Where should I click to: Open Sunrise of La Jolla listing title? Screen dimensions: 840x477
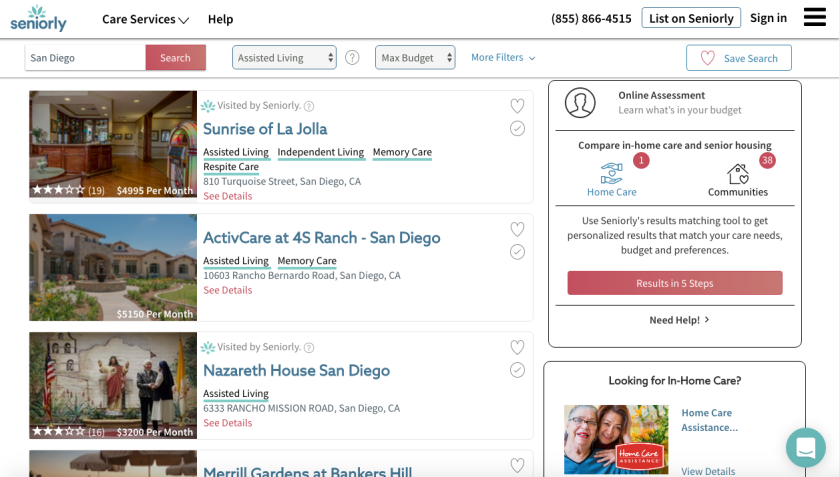point(265,129)
